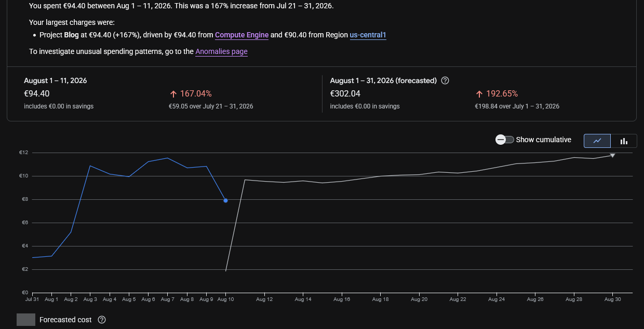Click the Show cumulative label

click(544, 140)
